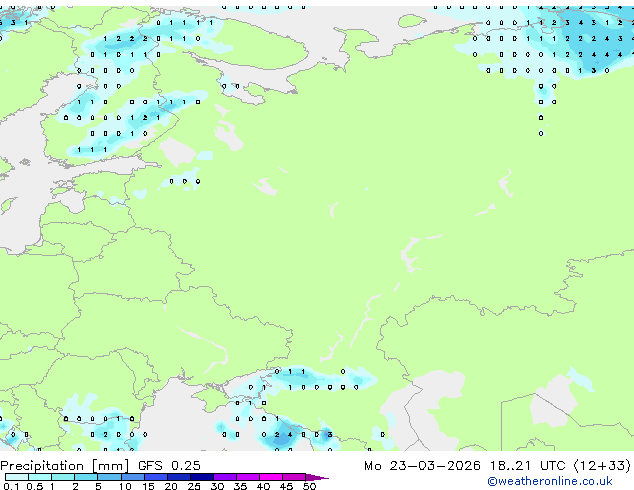Pick the 20–25 mm dark blue swatch
The height and width of the screenshot is (490, 634).
coord(179,477)
